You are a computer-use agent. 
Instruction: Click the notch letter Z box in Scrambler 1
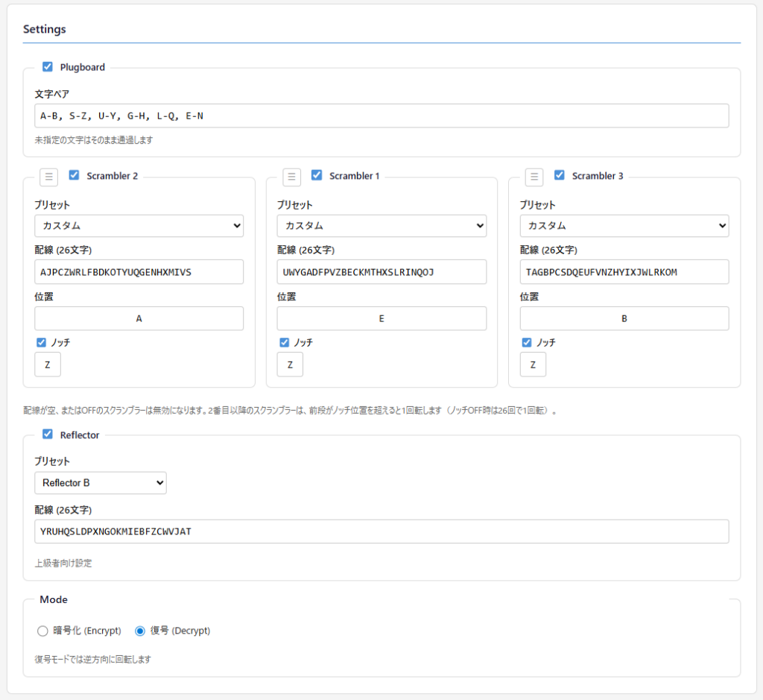click(290, 365)
